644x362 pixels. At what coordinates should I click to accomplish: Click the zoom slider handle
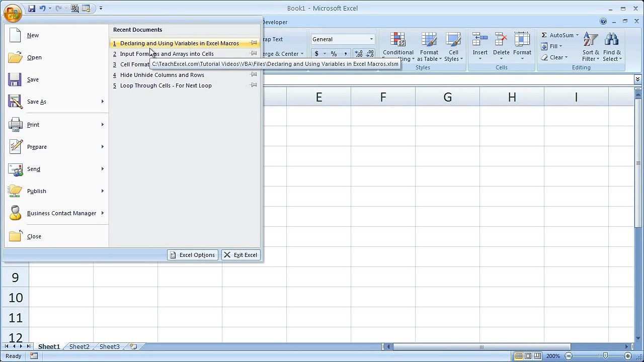pos(605,356)
